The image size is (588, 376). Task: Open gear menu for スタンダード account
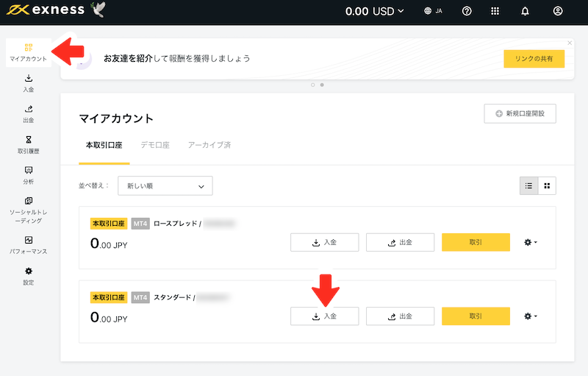pyautogui.click(x=530, y=316)
